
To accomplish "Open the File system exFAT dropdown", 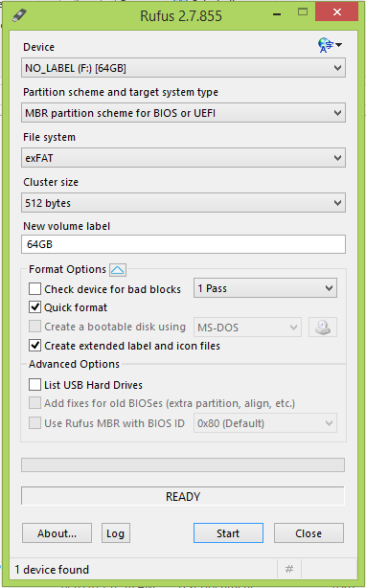I will [x=183, y=158].
